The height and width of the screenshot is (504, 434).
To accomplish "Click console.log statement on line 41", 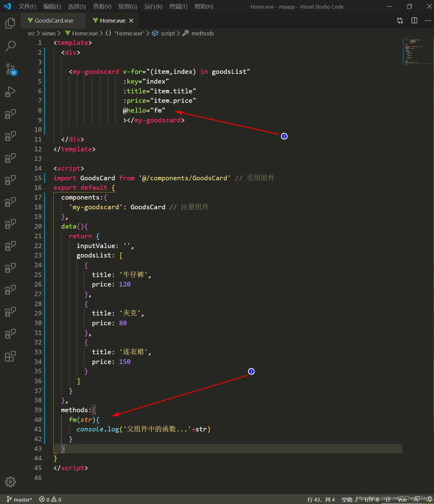I will [x=143, y=429].
